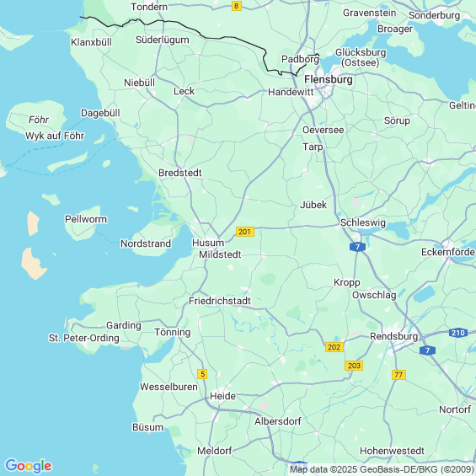Open the Google logo link
The image size is (476, 476).
[x=29, y=466]
